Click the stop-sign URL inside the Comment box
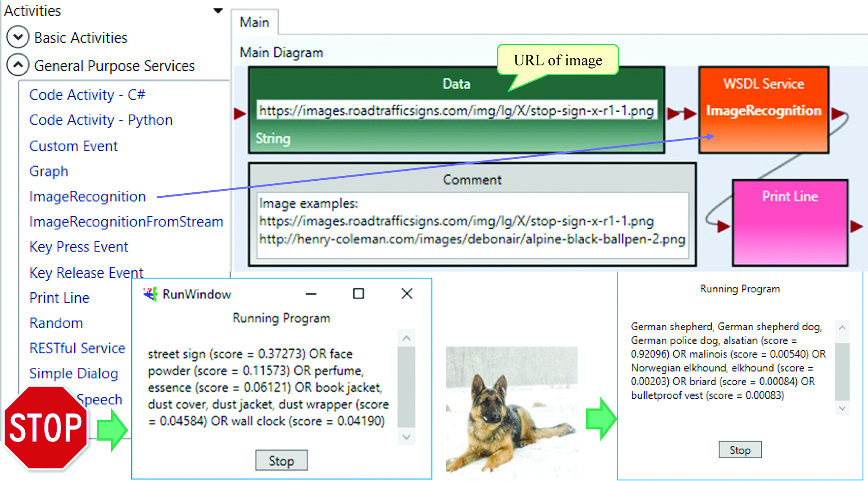This screenshot has width=868, height=481. 456,221
